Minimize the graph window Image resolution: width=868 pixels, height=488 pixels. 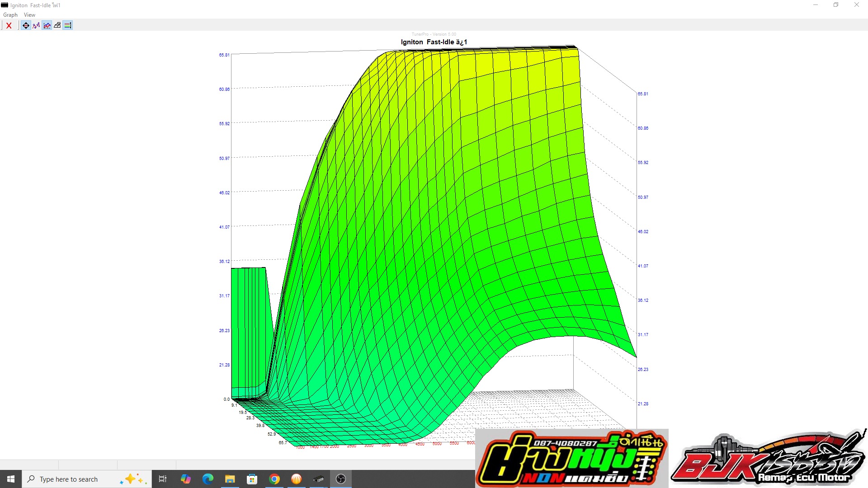(816, 5)
